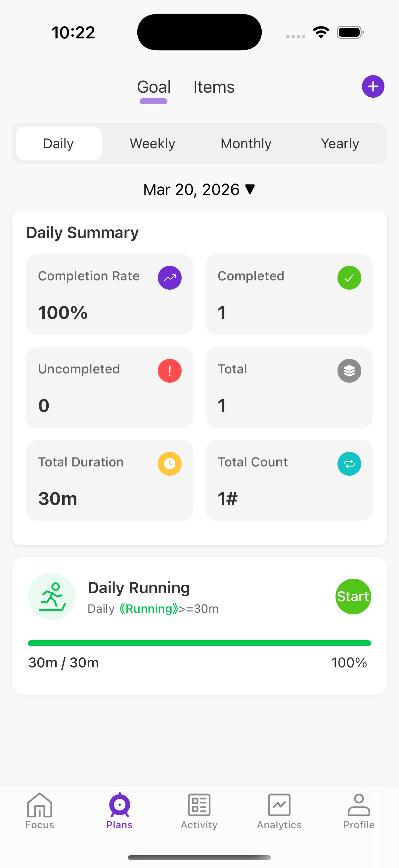Tap the yellow Total Duration clock icon
The height and width of the screenshot is (868, 399).
170,464
